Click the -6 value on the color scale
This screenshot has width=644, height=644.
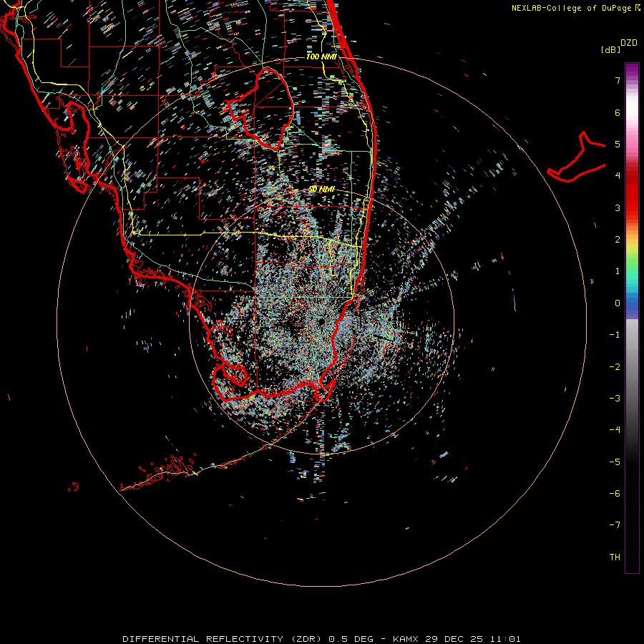(615, 494)
